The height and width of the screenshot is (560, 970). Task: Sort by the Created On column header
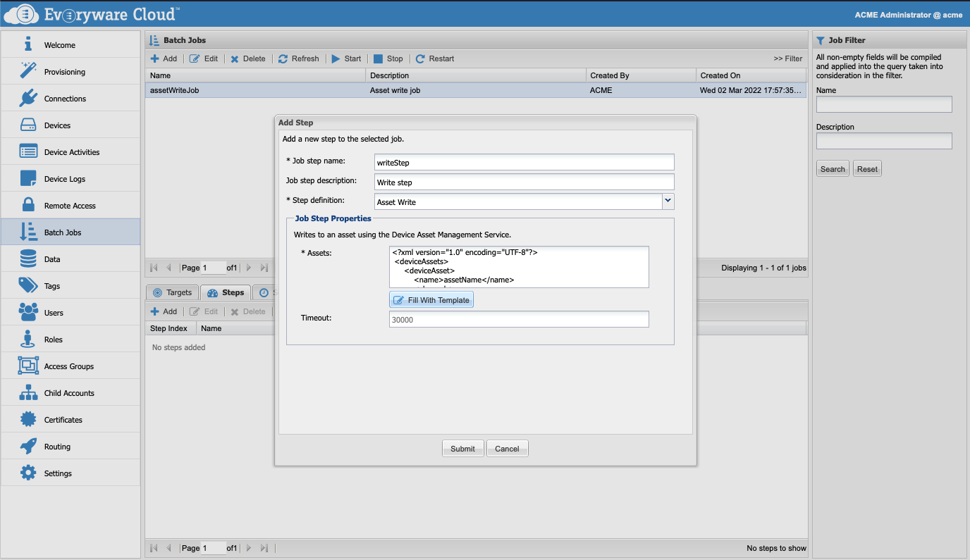pyautogui.click(x=751, y=75)
